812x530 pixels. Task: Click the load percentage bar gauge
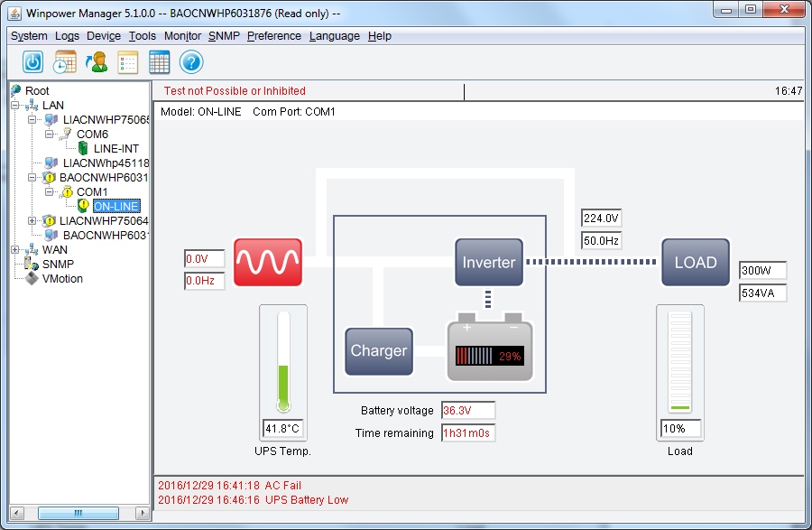pyautogui.click(x=680, y=361)
